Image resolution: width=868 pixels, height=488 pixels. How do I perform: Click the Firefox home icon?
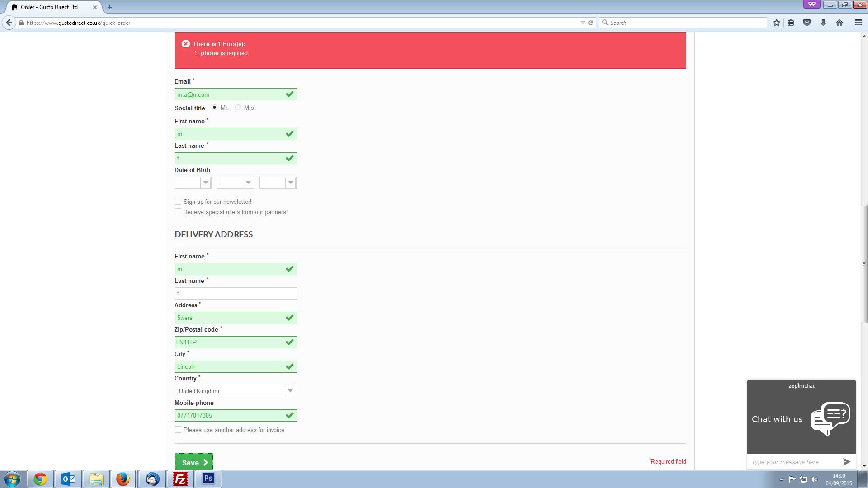click(x=840, y=23)
